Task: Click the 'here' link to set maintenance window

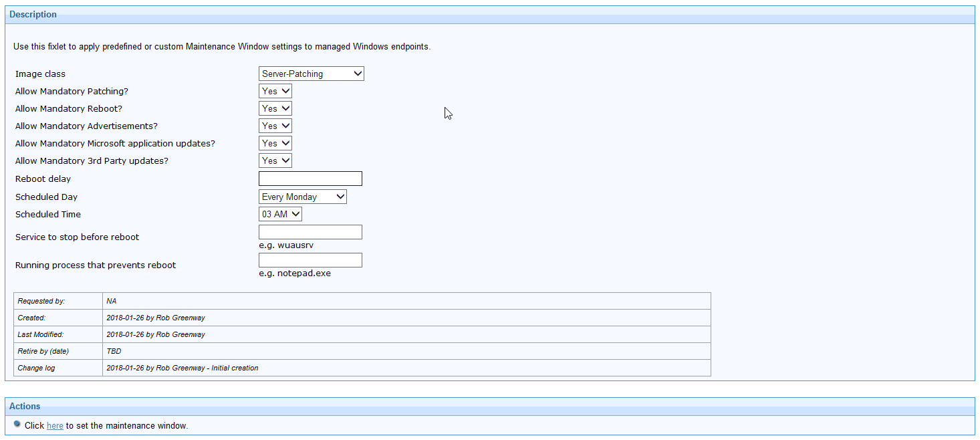Action: pyautogui.click(x=55, y=425)
